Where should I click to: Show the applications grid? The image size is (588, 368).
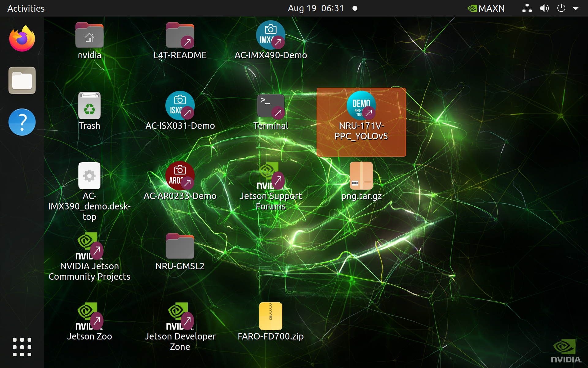pos(22,347)
